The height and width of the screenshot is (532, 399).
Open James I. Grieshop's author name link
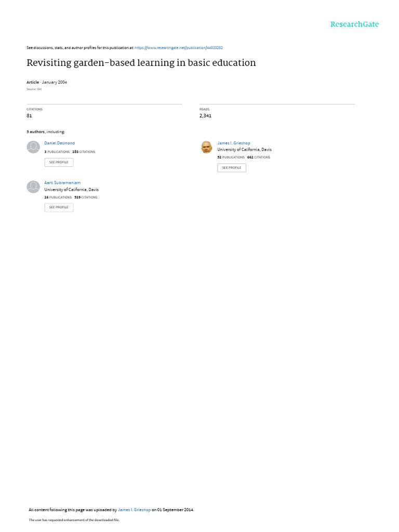click(234, 143)
